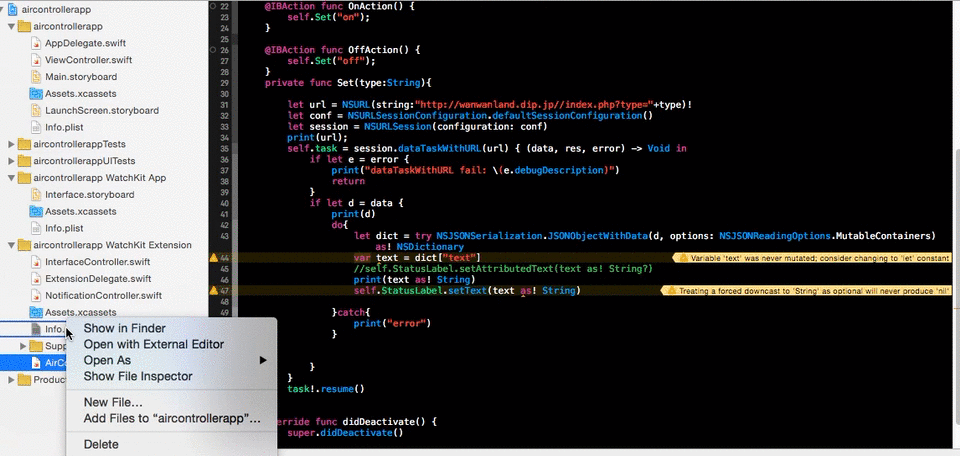The width and height of the screenshot is (960, 456).
Task: Click the aircontrollerappUITests folder icon
Action: click(x=24, y=161)
